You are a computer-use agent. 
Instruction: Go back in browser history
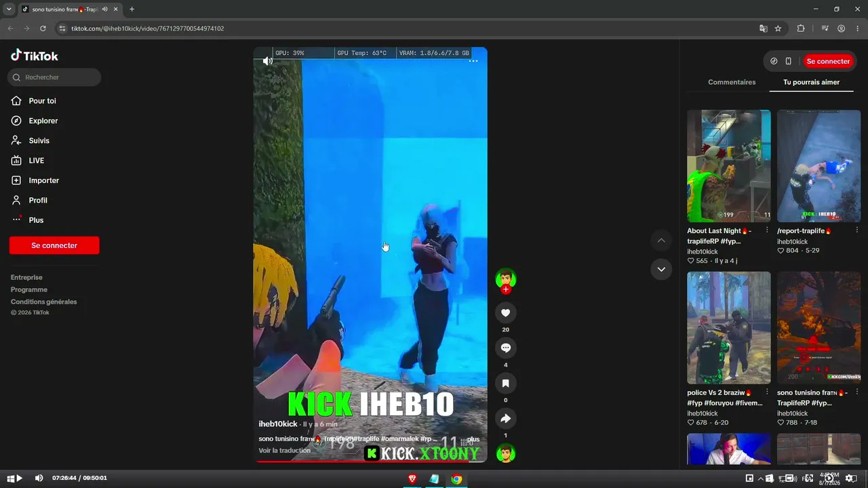[10, 28]
